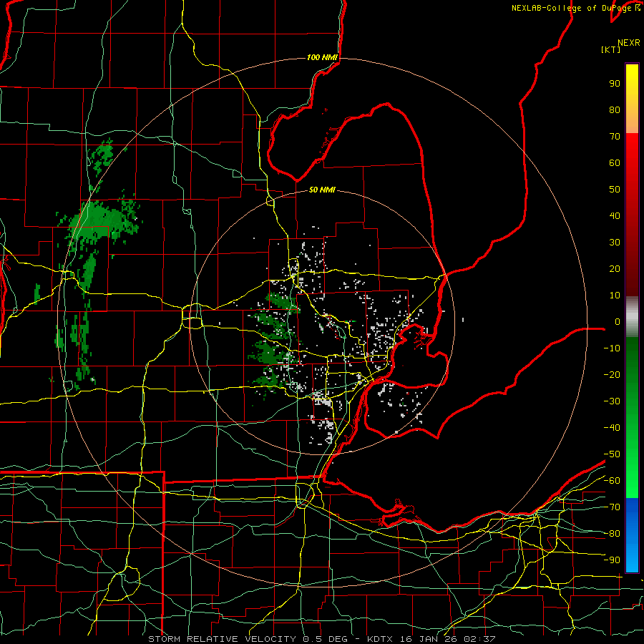644x644 pixels.
Task: Click the Storm Relative Velocity footer caption
Action: click(321, 639)
